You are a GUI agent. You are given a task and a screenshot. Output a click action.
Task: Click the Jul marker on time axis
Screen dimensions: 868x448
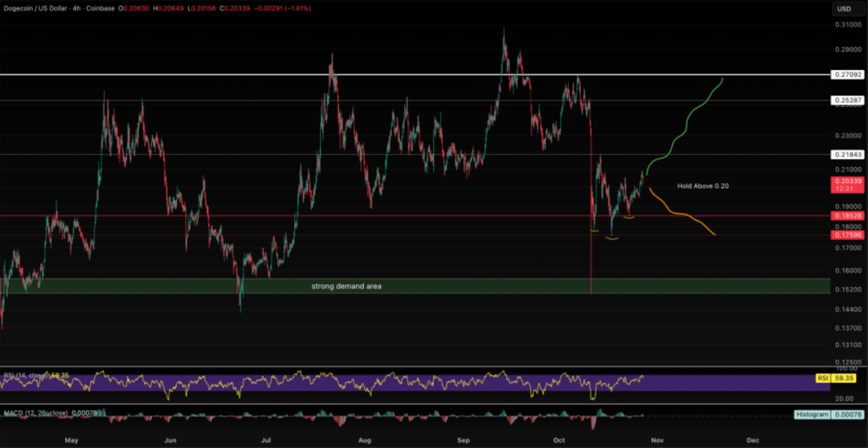(x=266, y=440)
